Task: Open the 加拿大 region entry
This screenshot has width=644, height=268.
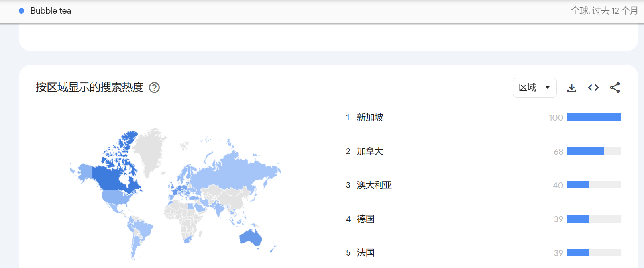Action: 370,151
